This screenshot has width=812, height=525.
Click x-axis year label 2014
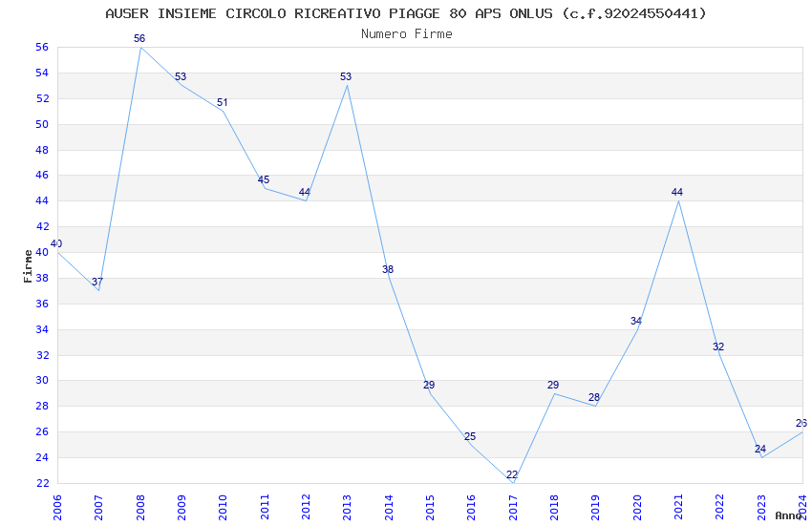coord(389,508)
